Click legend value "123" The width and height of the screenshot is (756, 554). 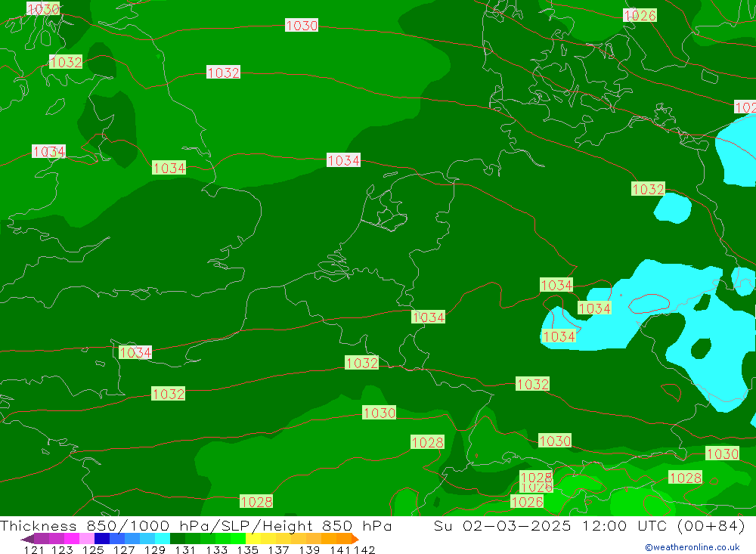(62, 549)
